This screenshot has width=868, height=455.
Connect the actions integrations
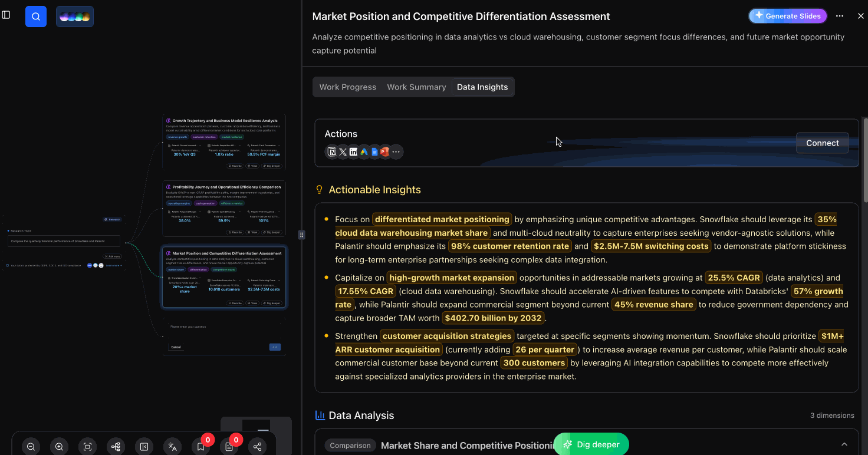click(x=822, y=143)
